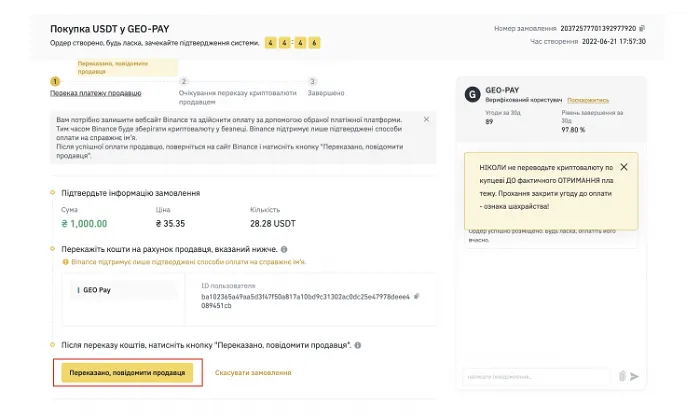Click the Binance warning icon under transfer instruction
Screen dimensions: 700x418
pyautogui.click(x=65, y=262)
